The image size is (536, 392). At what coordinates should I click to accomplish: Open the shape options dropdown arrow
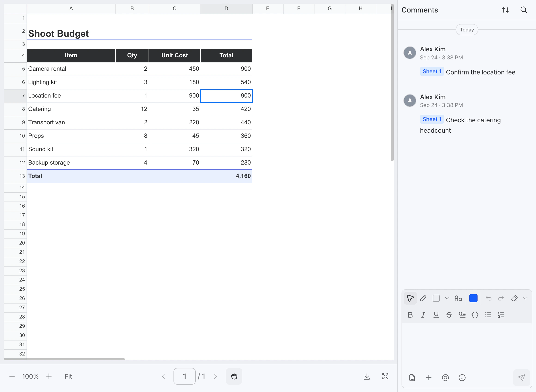coord(447,298)
